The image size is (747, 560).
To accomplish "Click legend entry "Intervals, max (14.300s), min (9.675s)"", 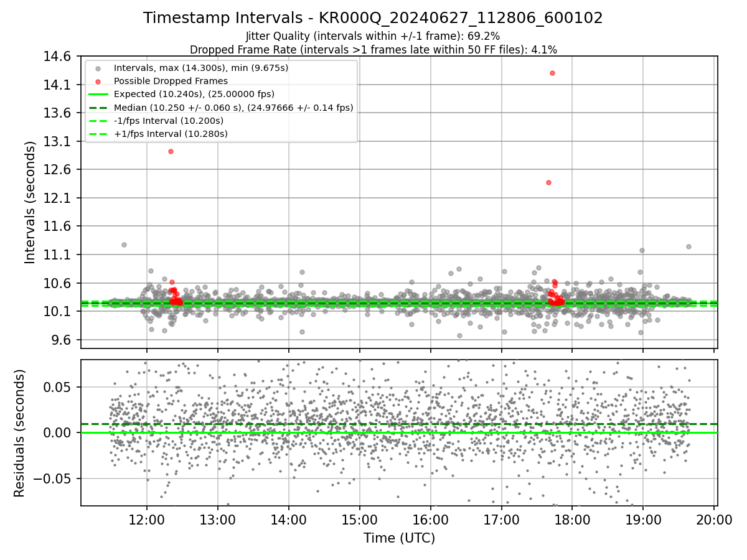I will pos(201,67).
